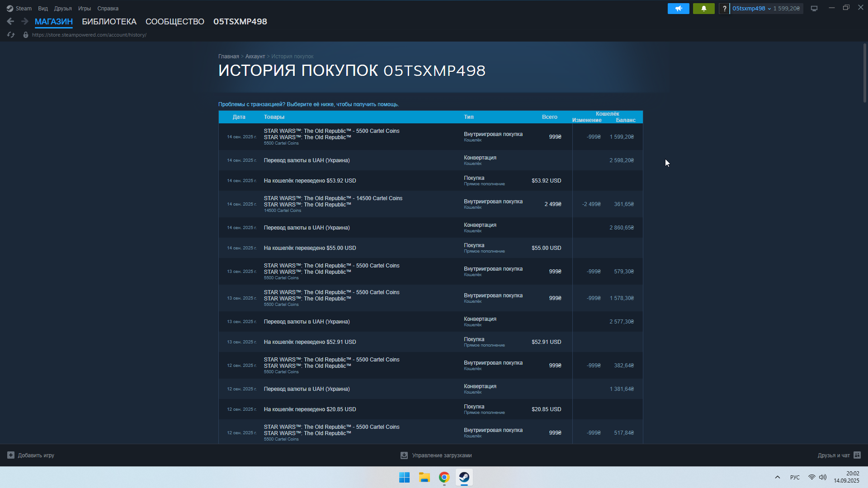Viewport: 868px width, 488px height.
Task: Select the purchase row with balance 517,84₴
Action: (430, 432)
